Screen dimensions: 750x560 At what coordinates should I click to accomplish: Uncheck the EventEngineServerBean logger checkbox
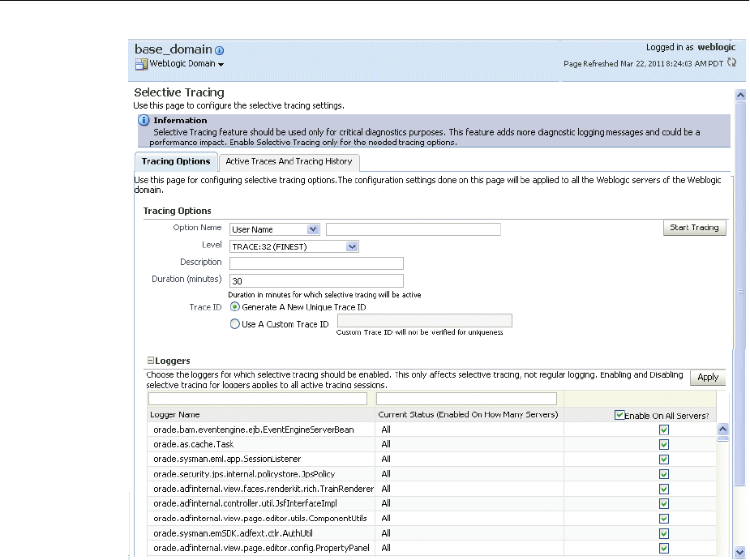point(664,430)
